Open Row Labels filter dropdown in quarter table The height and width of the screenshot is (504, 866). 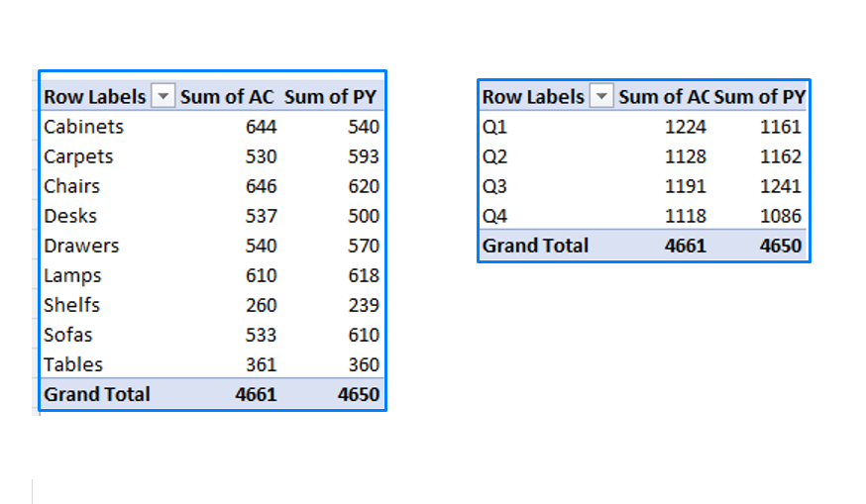(x=601, y=96)
